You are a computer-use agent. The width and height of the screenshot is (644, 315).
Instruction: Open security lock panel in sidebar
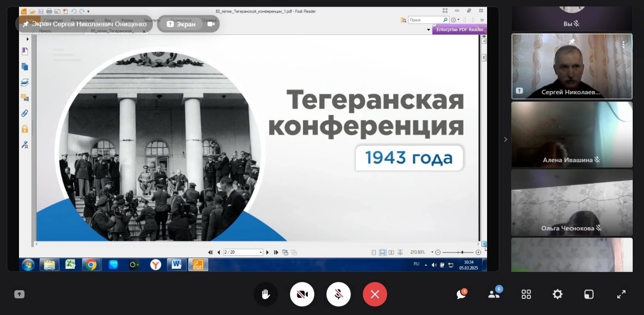(x=25, y=129)
